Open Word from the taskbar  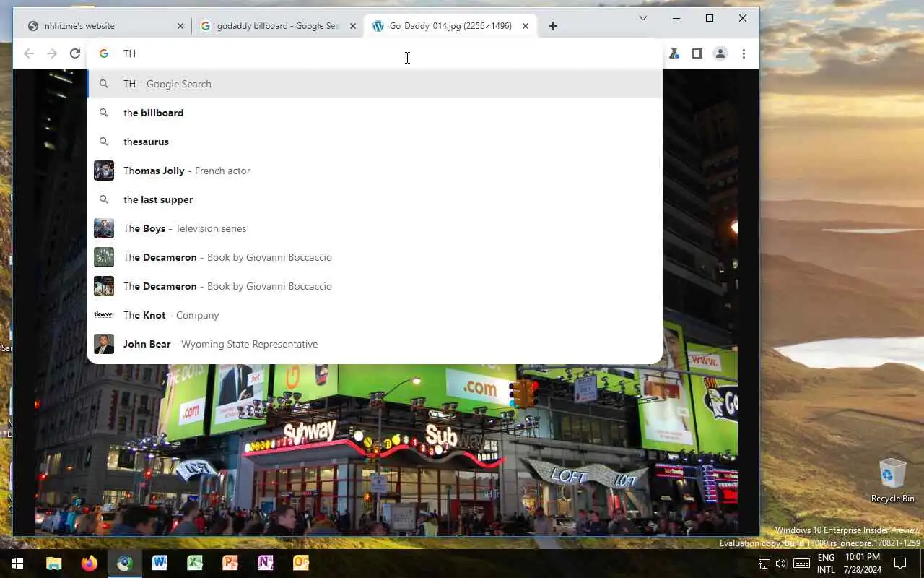[160, 564]
